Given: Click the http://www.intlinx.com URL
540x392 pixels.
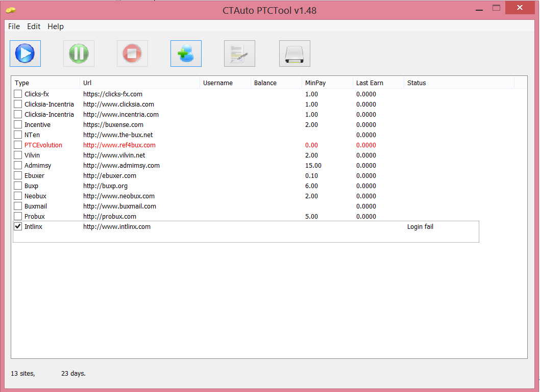Looking at the screenshot, I should click(117, 227).
